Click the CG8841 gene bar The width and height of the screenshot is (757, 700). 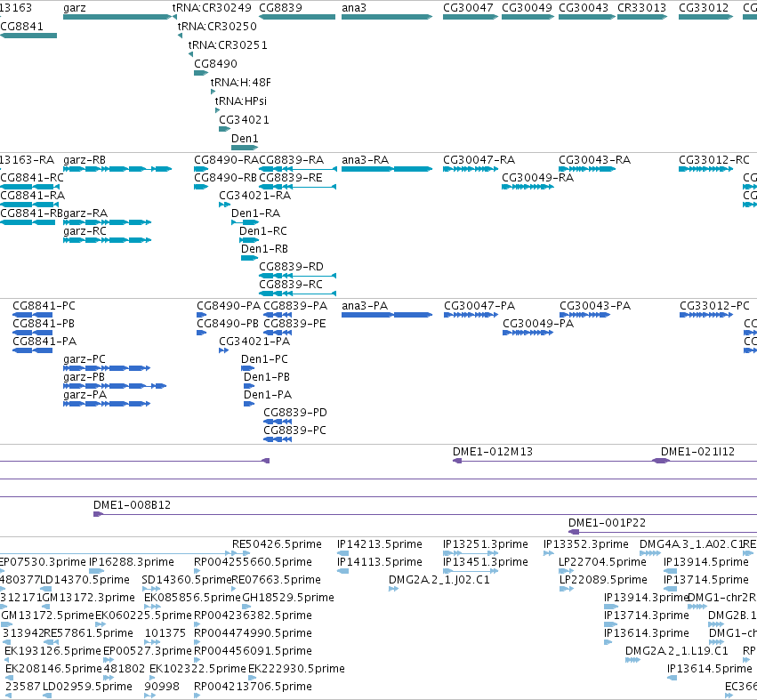(28, 36)
